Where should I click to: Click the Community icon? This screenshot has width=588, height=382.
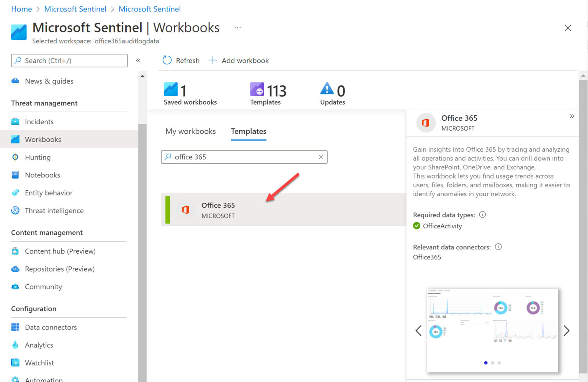click(15, 287)
